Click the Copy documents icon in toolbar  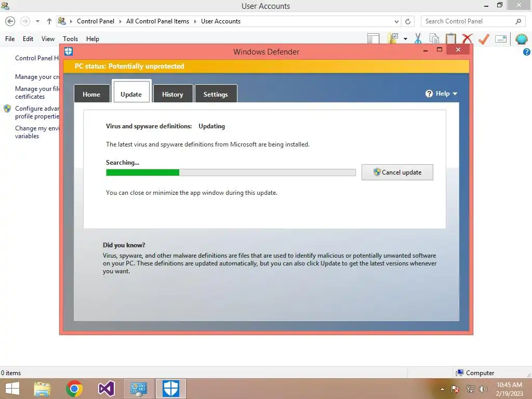(x=434, y=38)
